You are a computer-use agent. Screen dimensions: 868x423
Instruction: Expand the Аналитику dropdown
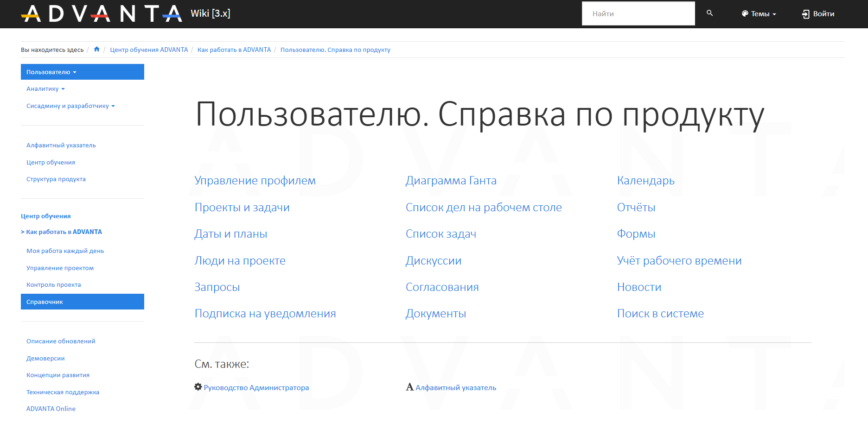(x=45, y=89)
